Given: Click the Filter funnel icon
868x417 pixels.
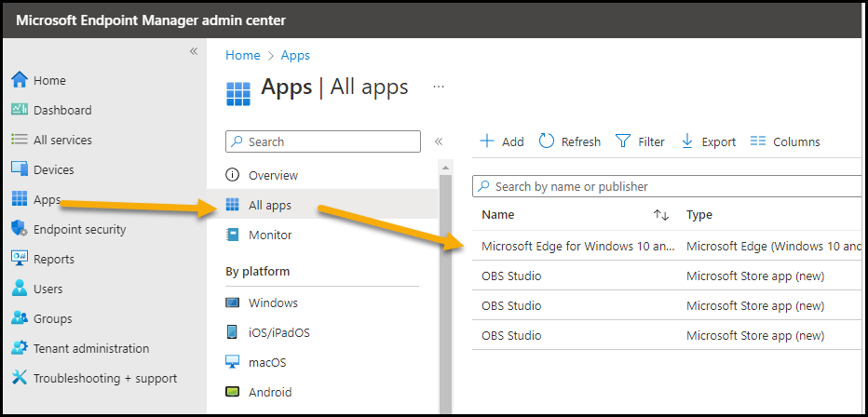Looking at the screenshot, I should click(x=623, y=141).
